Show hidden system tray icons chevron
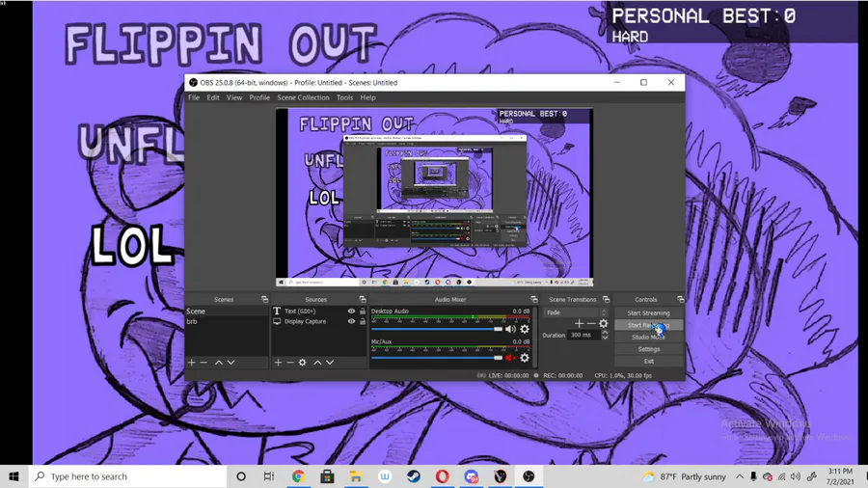The height and width of the screenshot is (488, 868). pos(740,476)
